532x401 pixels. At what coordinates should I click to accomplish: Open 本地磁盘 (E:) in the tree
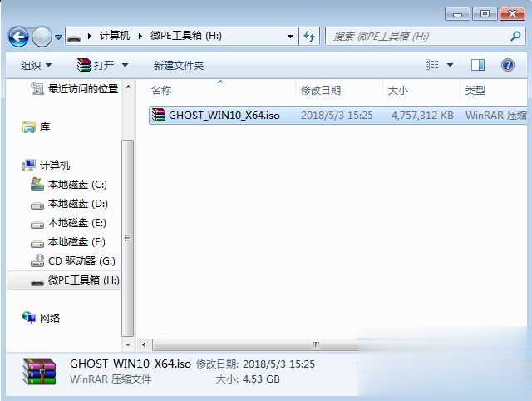77,223
